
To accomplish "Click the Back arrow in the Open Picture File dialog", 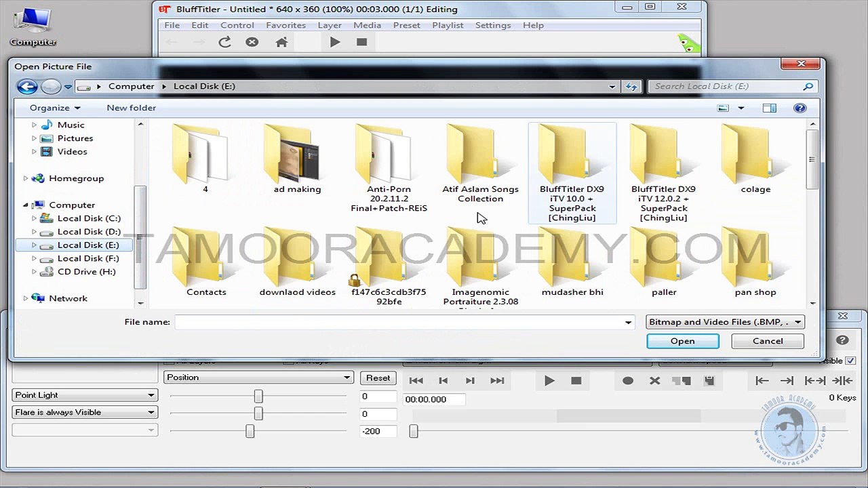I will tap(27, 86).
